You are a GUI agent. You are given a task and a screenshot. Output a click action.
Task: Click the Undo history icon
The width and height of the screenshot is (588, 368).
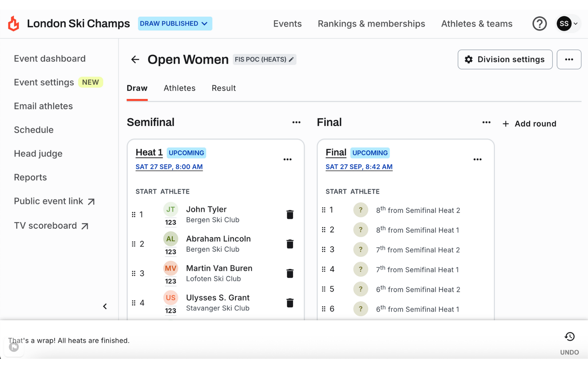(569, 337)
